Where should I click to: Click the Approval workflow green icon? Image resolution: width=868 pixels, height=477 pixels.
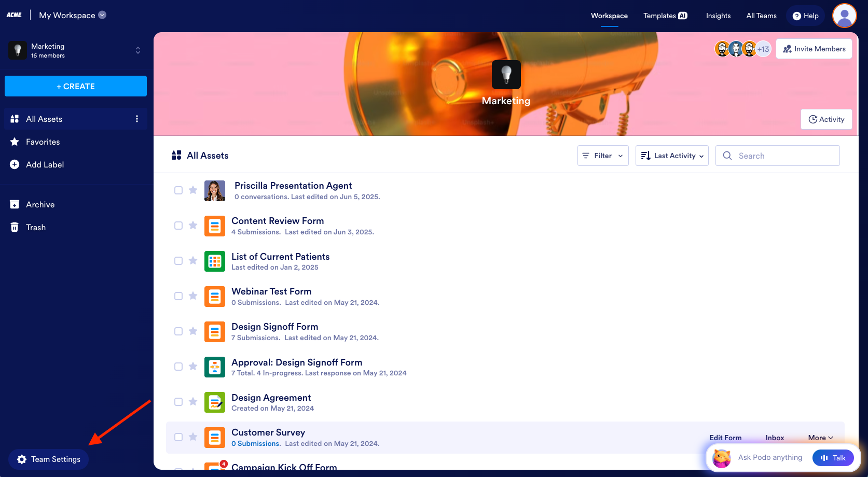pos(215,367)
